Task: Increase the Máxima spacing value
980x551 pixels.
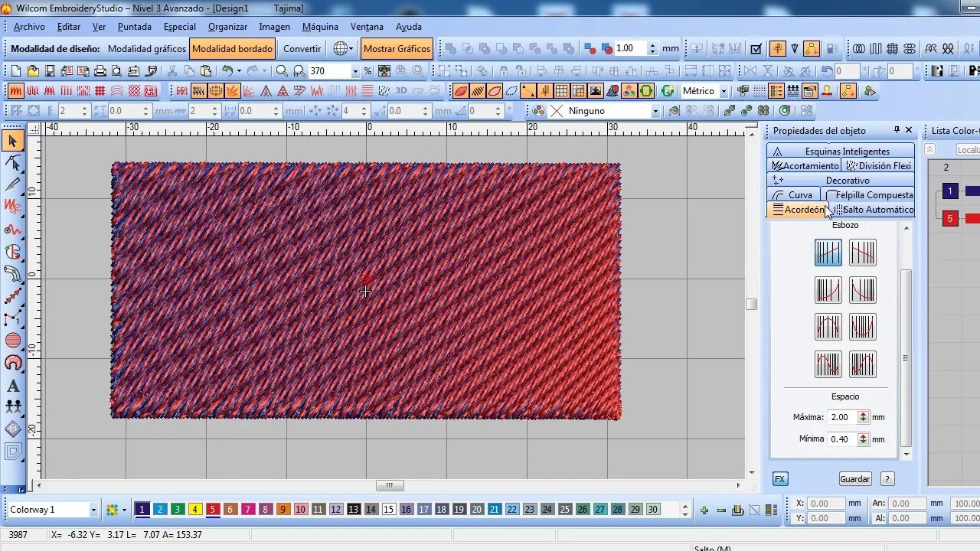Action: click(864, 414)
